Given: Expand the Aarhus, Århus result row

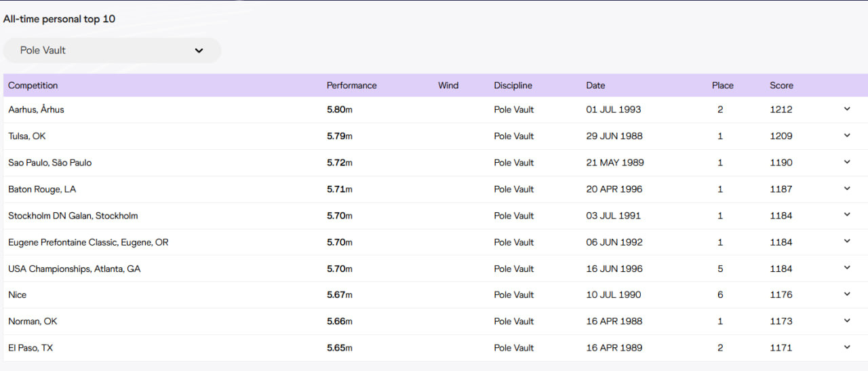Looking at the screenshot, I should (x=846, y=109).
